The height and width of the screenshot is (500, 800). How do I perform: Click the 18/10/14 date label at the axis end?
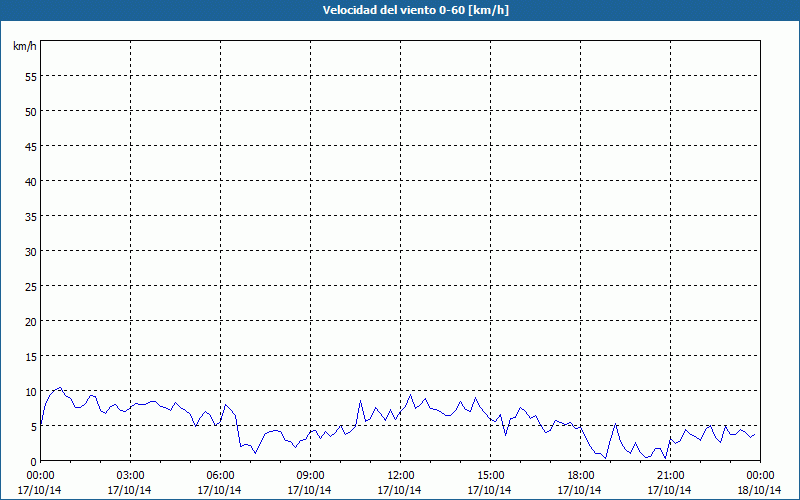pos(759,490)
